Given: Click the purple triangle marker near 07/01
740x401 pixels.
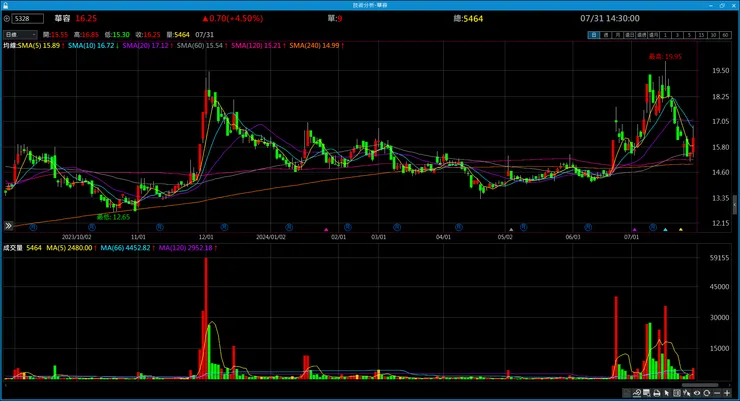Looking at the screenshot, I should [x=635, y=230].
